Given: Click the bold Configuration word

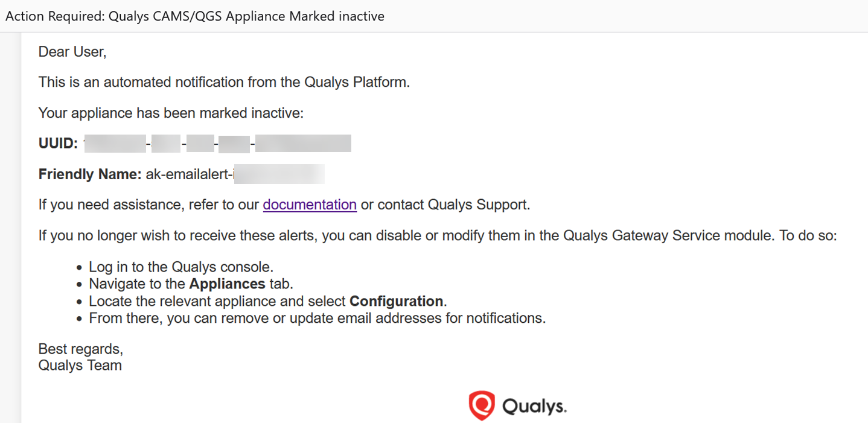Looking at the screenshot, I should coord(397,301).
